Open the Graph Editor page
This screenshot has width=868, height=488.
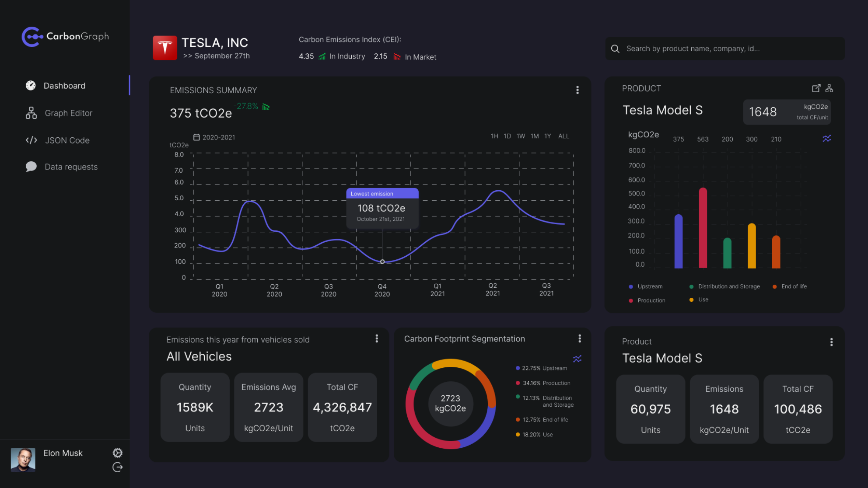click(x=68, y=113)
